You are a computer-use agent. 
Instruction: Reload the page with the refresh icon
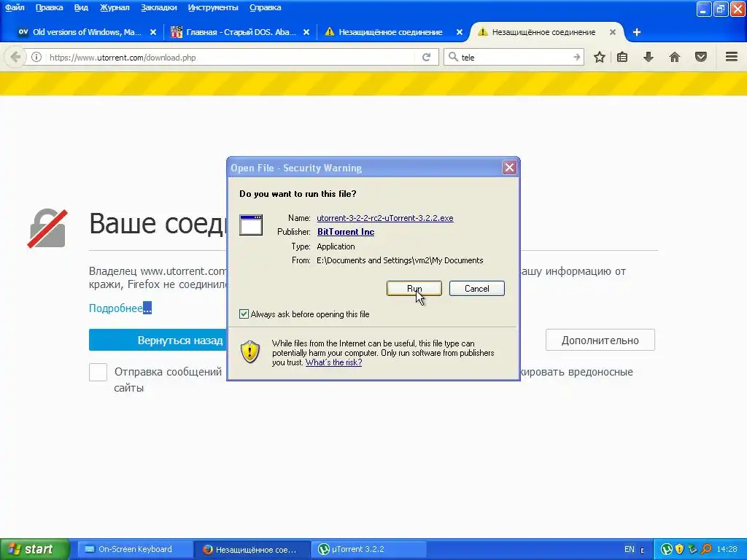pyautogui.click(x=426, y=57)
